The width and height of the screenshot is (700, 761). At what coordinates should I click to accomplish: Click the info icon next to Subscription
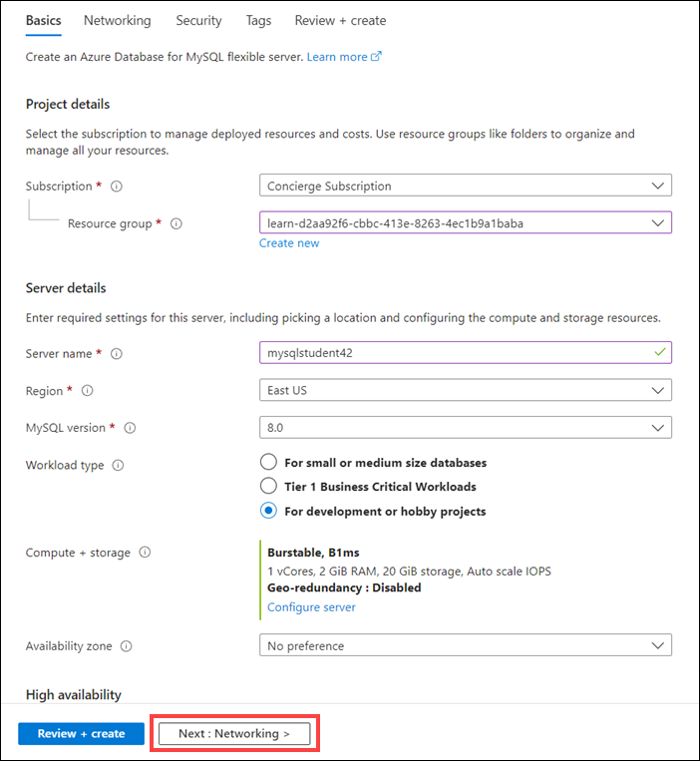[117, 187]
